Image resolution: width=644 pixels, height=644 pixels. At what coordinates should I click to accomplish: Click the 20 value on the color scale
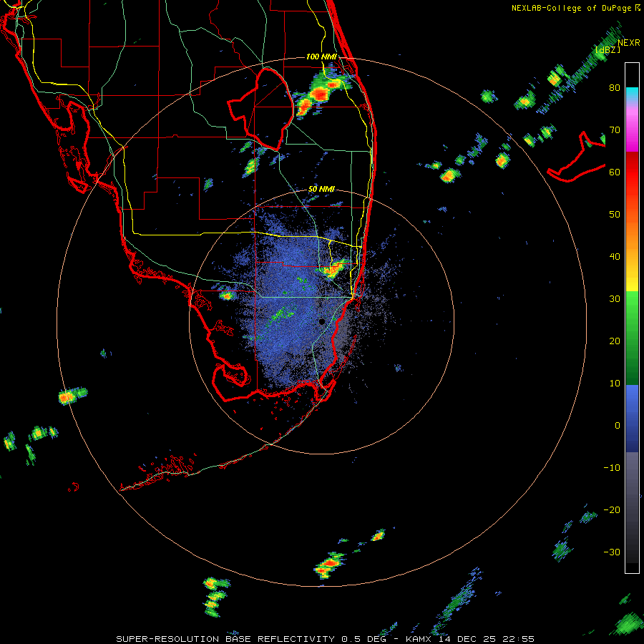pos(615,341)
